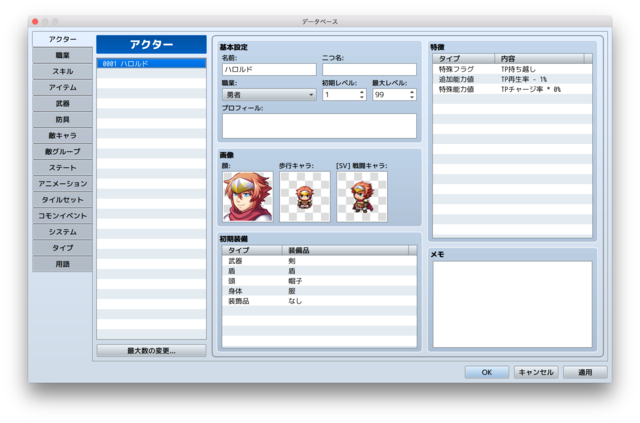Viewport: 640px width, 423px height.
Task: Switch to the 敵キャラ tab
Action: tap(62, 136)
